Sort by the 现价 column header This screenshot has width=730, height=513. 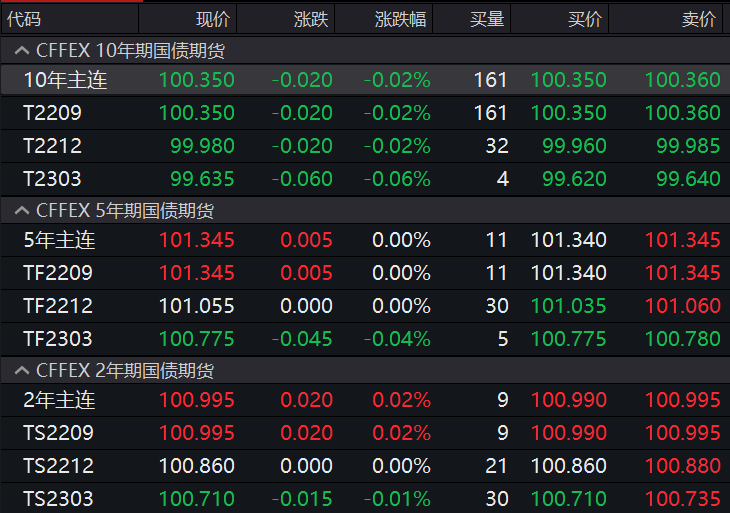click(212, 19)
